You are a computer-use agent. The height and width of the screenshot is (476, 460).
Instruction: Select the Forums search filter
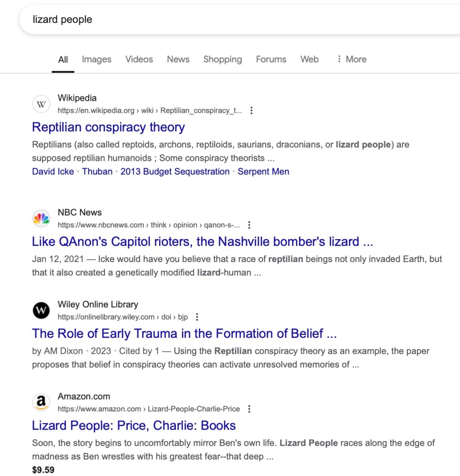[x=271, y=59]
